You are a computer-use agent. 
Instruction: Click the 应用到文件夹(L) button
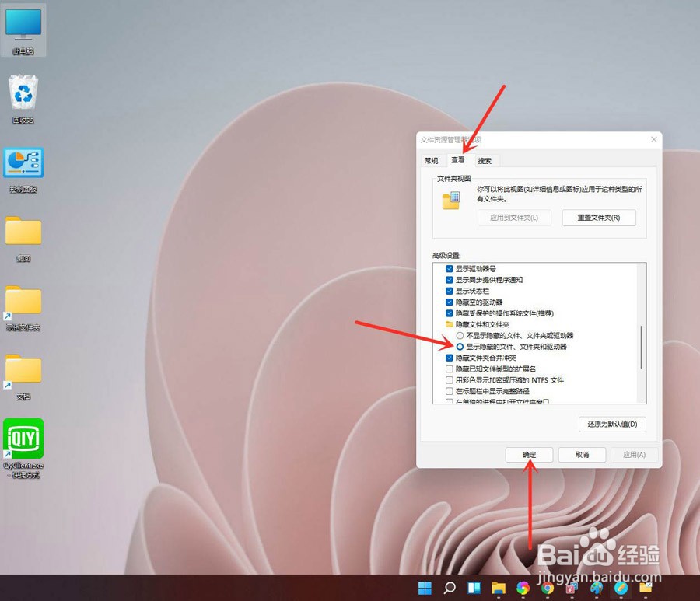pos(514,218)
